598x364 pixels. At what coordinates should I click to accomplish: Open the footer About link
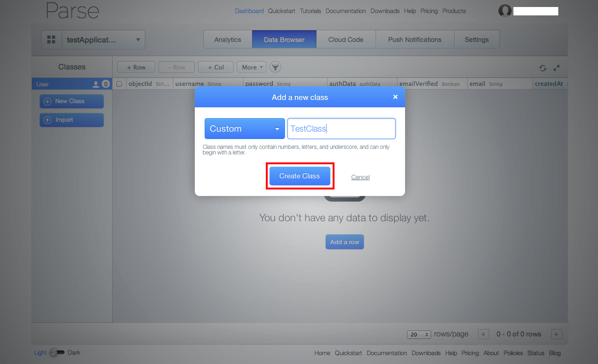point(491,353)
